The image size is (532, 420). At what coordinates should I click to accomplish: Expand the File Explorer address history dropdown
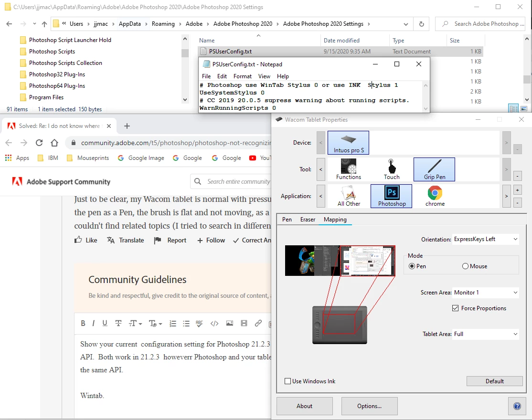click(406, 24)
